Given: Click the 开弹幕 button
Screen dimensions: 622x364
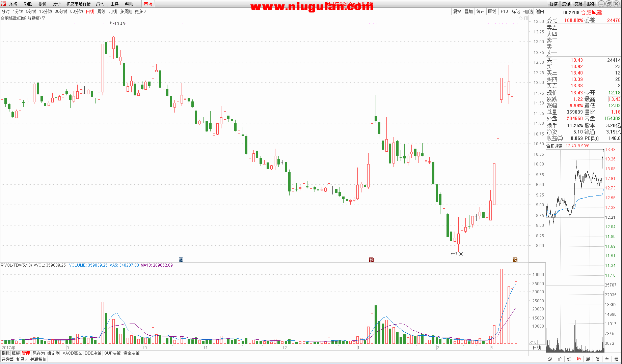Looking at the screenshot, I should [7, 359].
